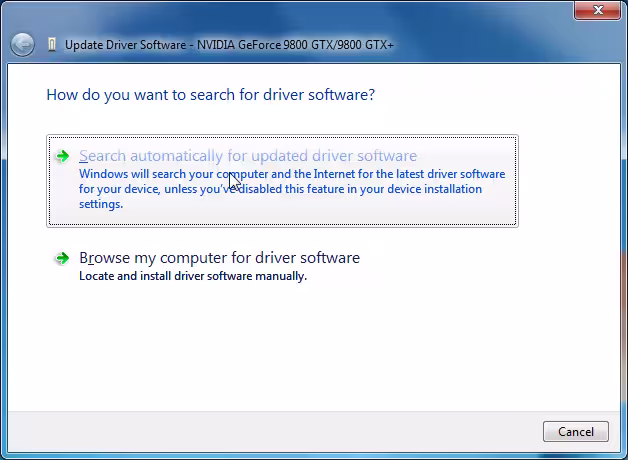This screenshot has width=628, height=460.
Task: Cancel the driver update wizard
Action: click(x=576, y=432)
